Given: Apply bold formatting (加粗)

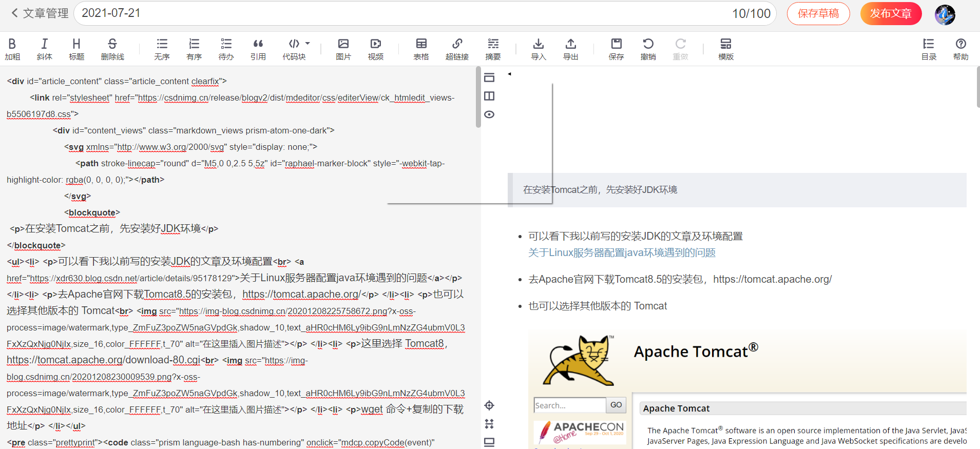Looking at the screenshot, I should (x=12, y=49).
